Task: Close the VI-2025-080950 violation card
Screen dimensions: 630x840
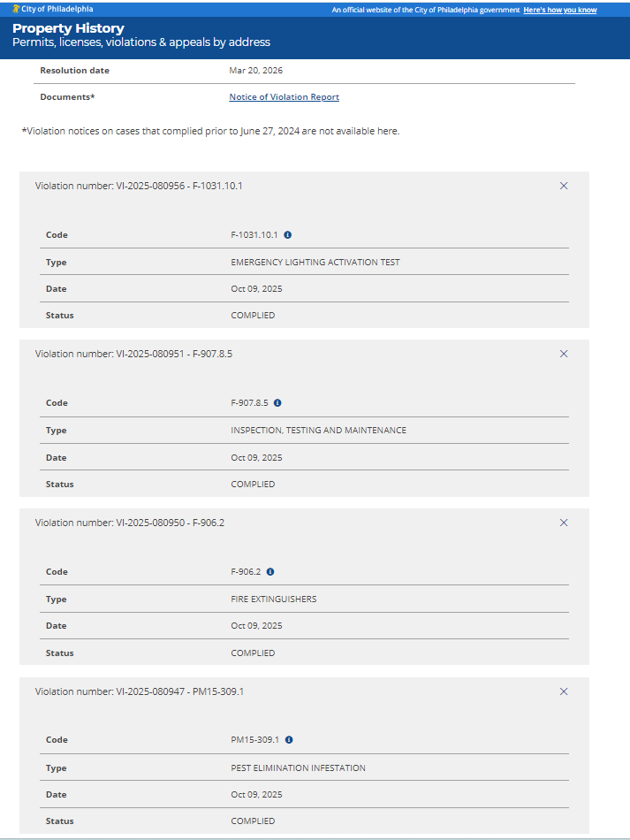Action: click(x=564, y=523)
